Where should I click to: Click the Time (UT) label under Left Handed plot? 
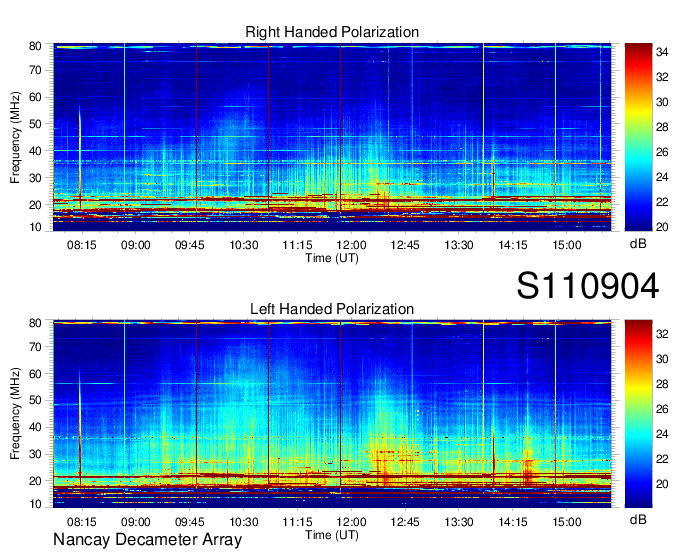coord(332,535)
